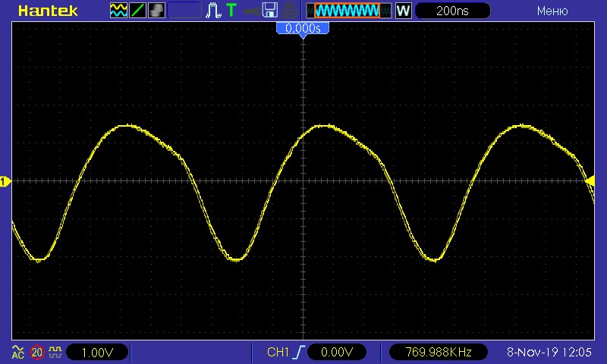Screen dimensions: 607x364
Task: Click the 20 bandwidth limit icon
Action: tap(36, 353)
